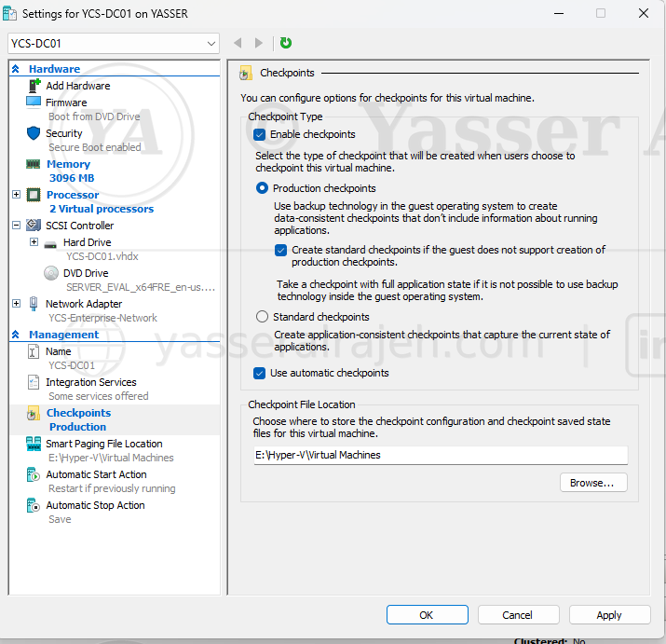666x644 pixels.
Task: Select the Memory chip icon
Action: click(x=34, y=164)
